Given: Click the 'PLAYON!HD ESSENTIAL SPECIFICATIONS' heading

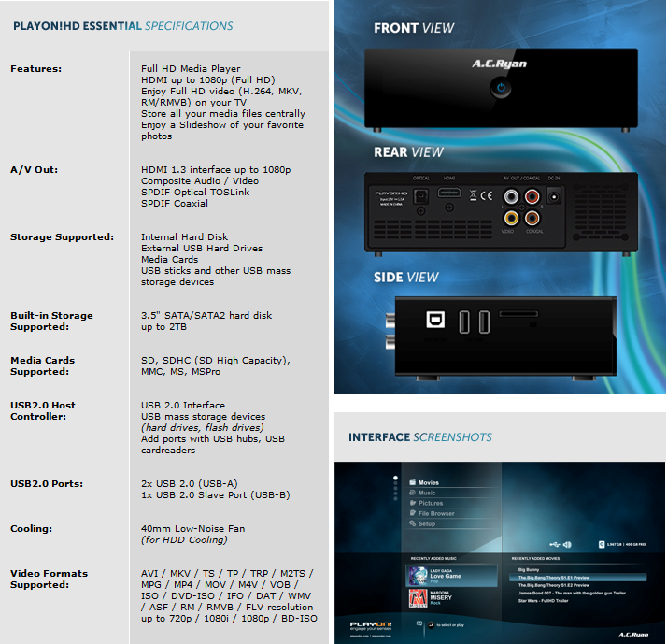Looking at the screenshot, I should point(123,26).
